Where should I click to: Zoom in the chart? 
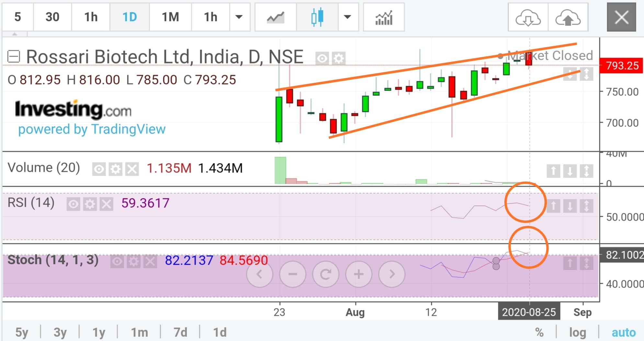359,274
